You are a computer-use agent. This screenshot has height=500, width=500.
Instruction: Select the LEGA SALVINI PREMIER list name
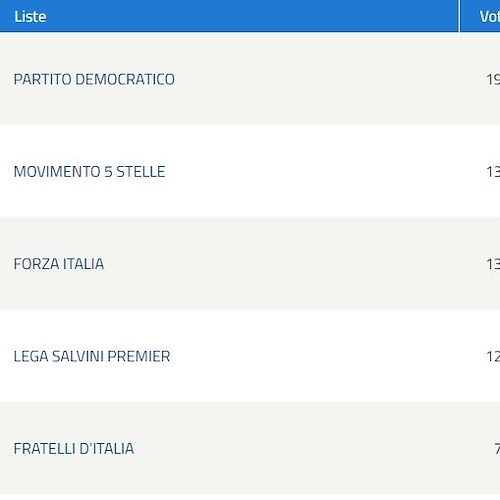point(92,356)
